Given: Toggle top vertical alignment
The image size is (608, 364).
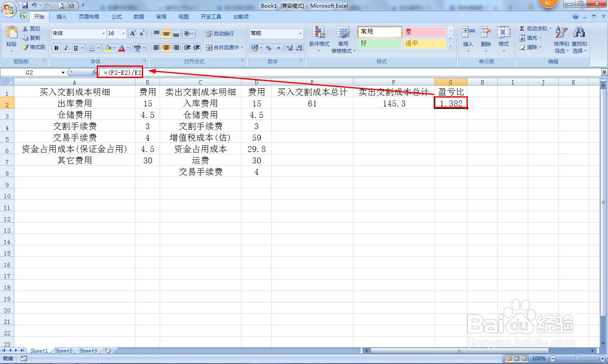Looking at the screenshot, I should [157, 33].
